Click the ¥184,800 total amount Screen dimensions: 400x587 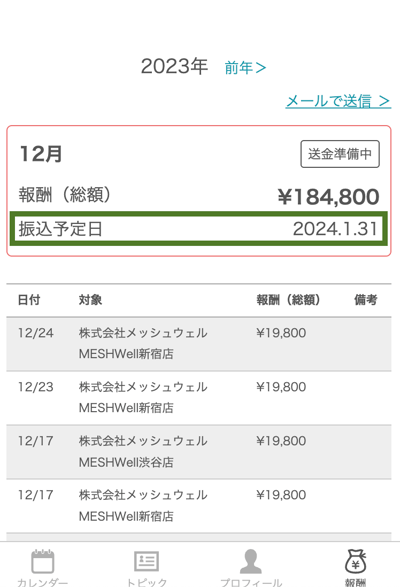tap(328, 197)
